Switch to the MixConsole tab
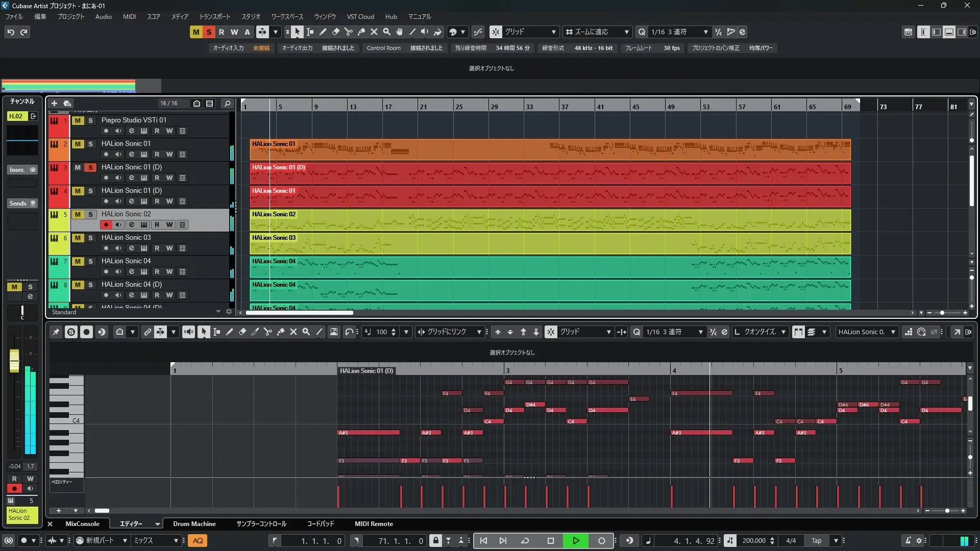This screenshot has height=551, width=980. pyautogui.click(x=82, y=524)
